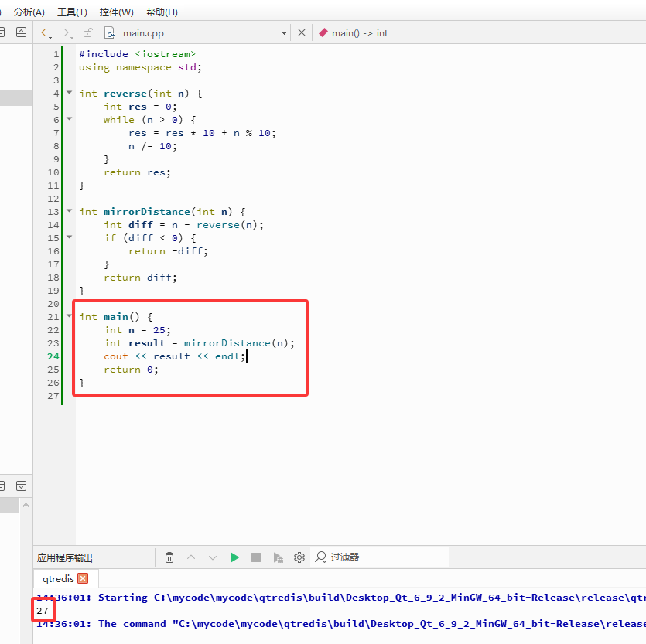Click the 过滤器 filter input field
The height and width of the screenshot is (644, 646).
click(379, 557)
